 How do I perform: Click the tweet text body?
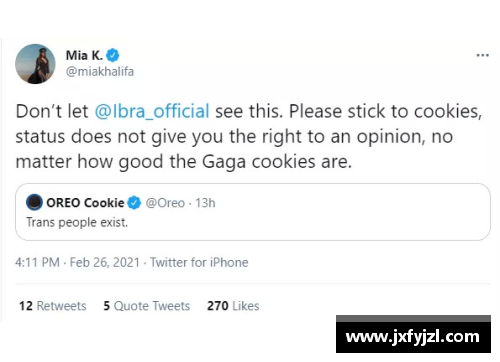(x=249, y=137)
